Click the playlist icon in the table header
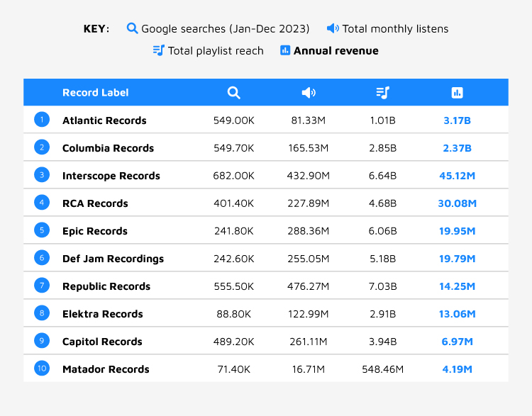Image resolution: width=532 pixels, height=416 pixels. coord(383,93)
